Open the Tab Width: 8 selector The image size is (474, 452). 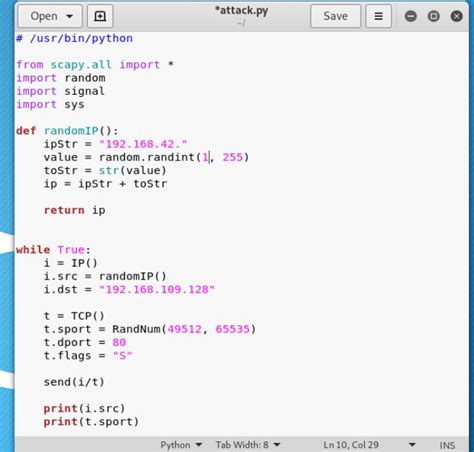[248, 445]
